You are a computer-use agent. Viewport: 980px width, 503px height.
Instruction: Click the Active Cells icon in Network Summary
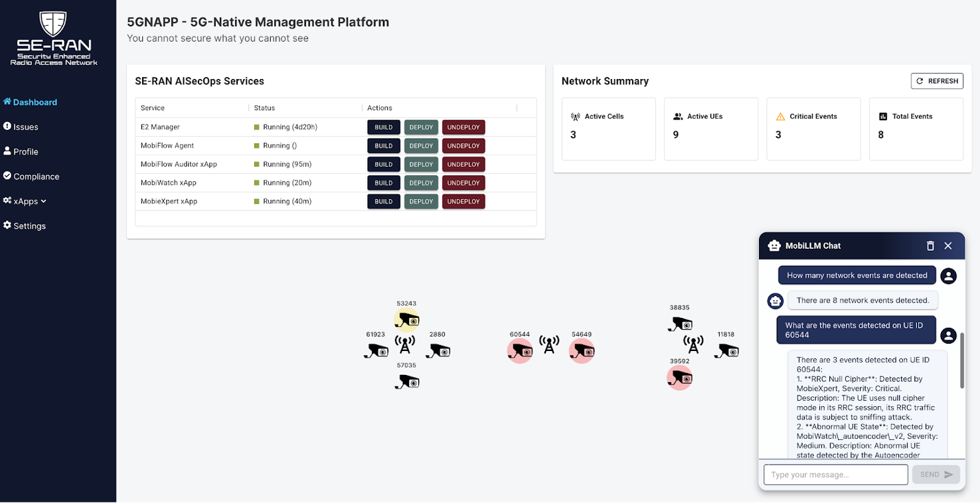click(x=575, y=115)
